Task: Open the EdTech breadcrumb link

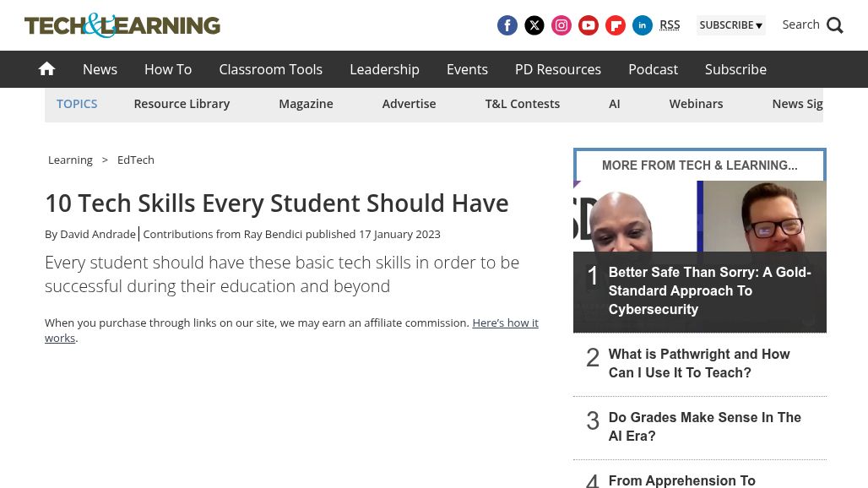Action: [x=135, y=160]
